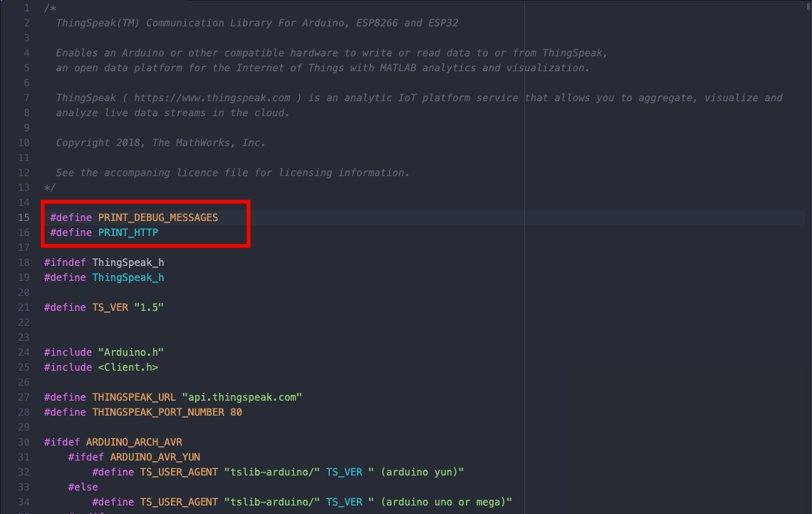
Task: Click line number 21 in the gutter
Action: click(24, 308)
